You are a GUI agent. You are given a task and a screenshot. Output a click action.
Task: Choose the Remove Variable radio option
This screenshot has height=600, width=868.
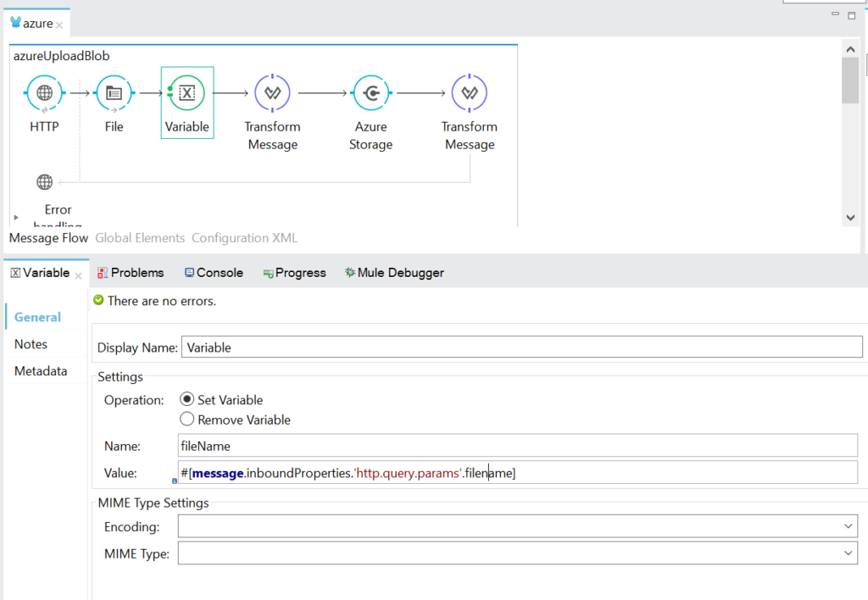tap(187, 419)
